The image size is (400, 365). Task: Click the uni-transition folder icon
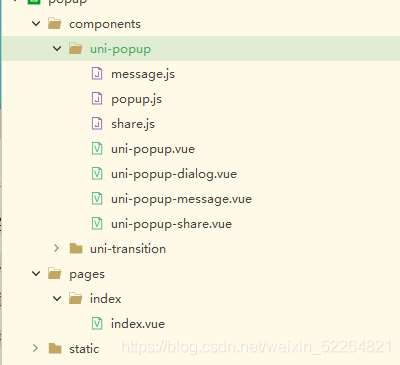pos(76,249)
